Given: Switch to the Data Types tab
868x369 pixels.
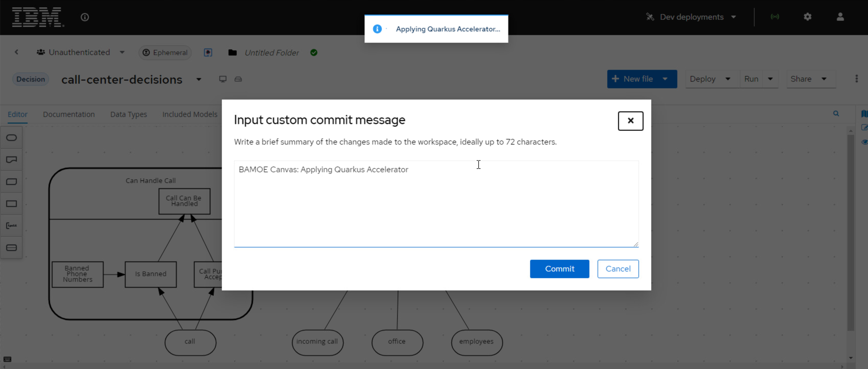Looking at the screenshot, I should click(129, 114).
